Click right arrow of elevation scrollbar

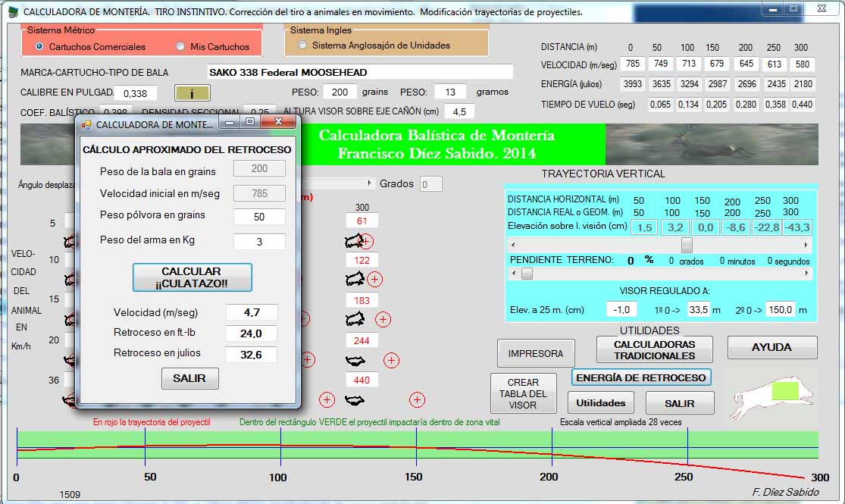tap(806, 246)
